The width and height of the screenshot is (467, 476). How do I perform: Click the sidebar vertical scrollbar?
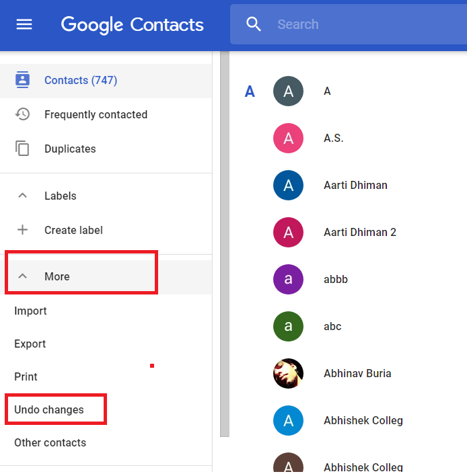pos(225,244)
